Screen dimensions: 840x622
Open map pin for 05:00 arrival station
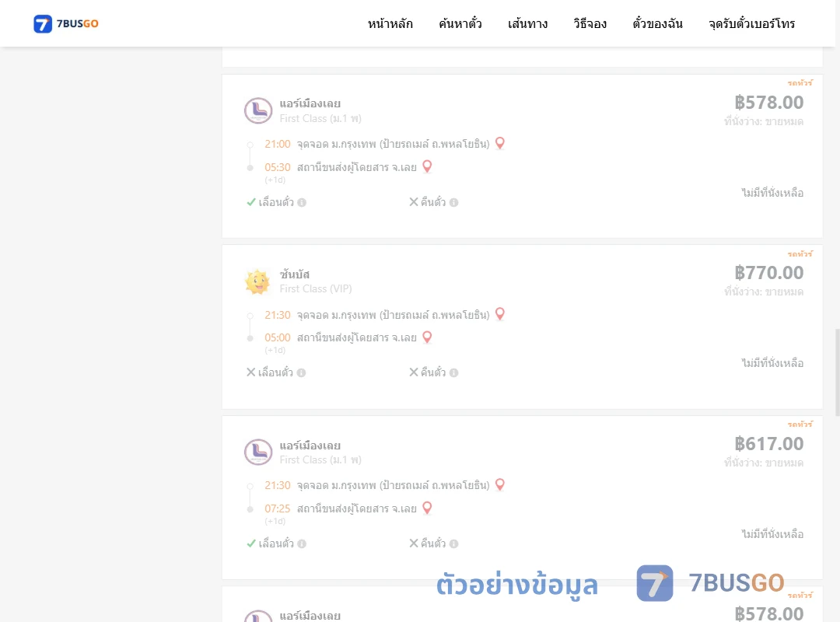[427, 337]
